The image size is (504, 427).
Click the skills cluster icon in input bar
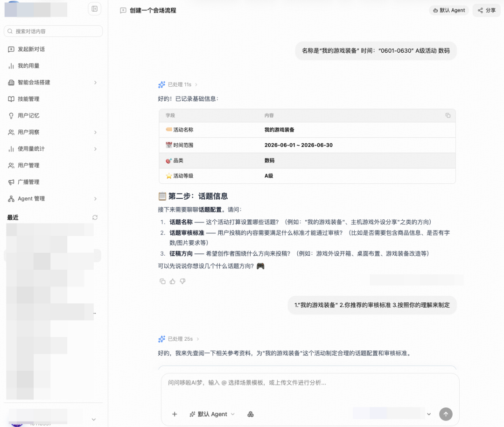pos(251,414)
